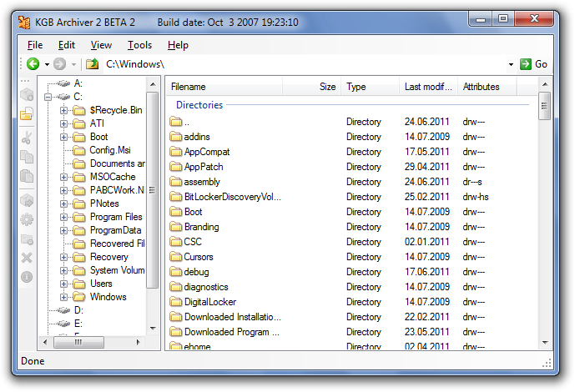Click the folder icon of addins row

[x=176, y=137]
